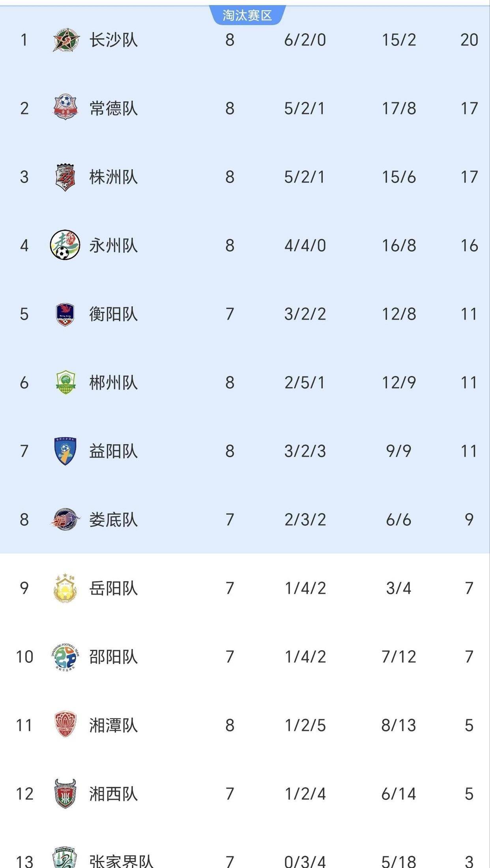Open the 株洲队 team crest icon
490x868 pixels.
[65, 177]
